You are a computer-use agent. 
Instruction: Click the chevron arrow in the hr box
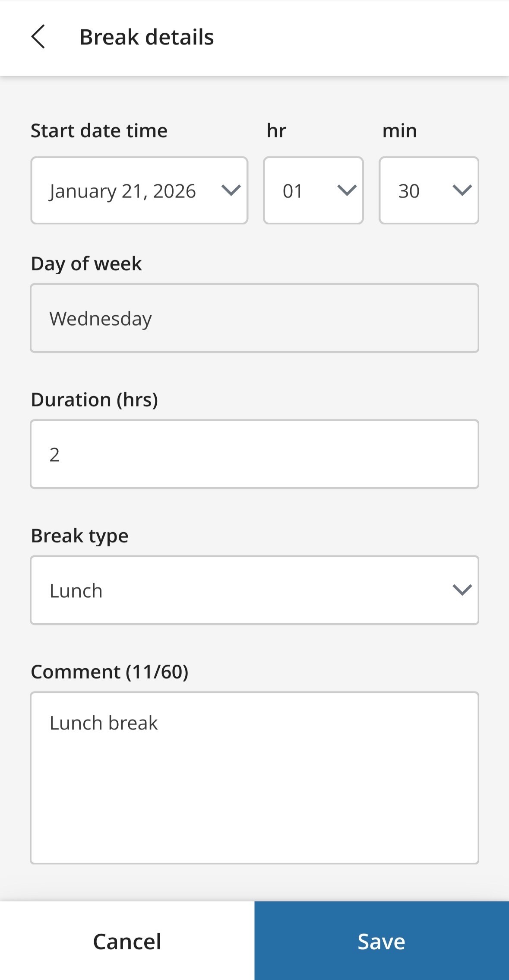coord(346,190)
